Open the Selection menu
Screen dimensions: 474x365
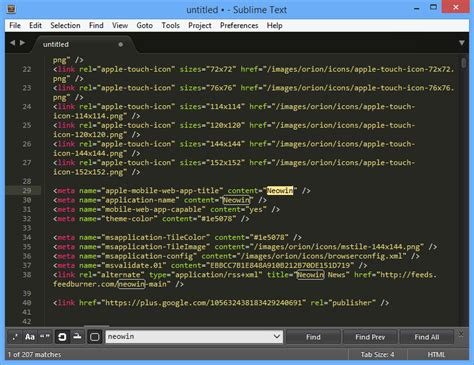pos(65,26)
